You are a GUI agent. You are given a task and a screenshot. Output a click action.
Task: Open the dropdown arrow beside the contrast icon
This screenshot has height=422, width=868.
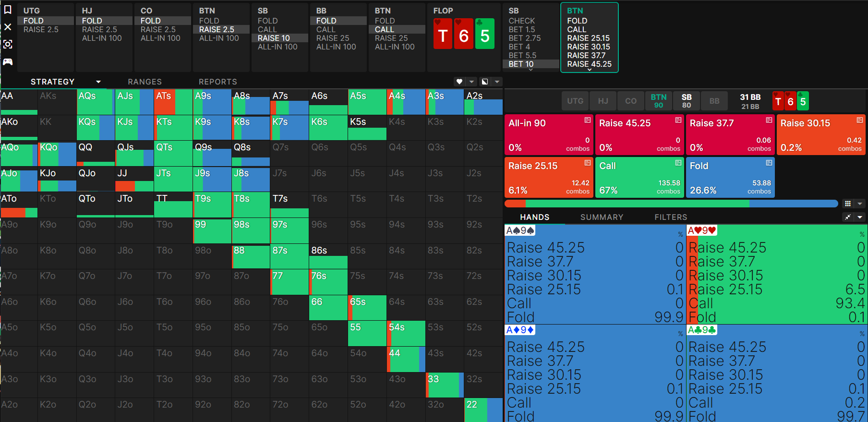(497, 82)
